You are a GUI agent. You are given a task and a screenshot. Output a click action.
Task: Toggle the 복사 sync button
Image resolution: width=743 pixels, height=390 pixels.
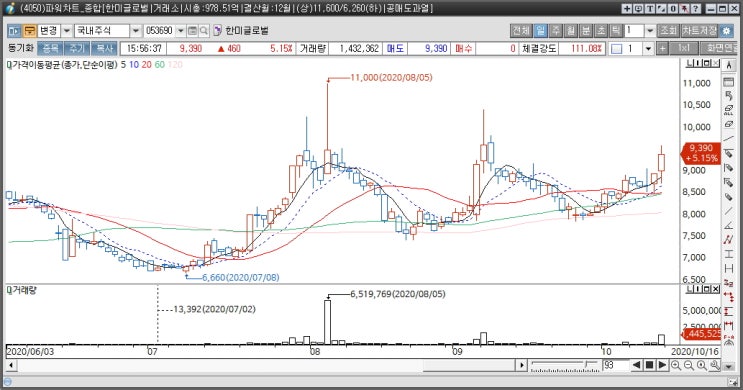pyautogui.click(x=104, y=48)
